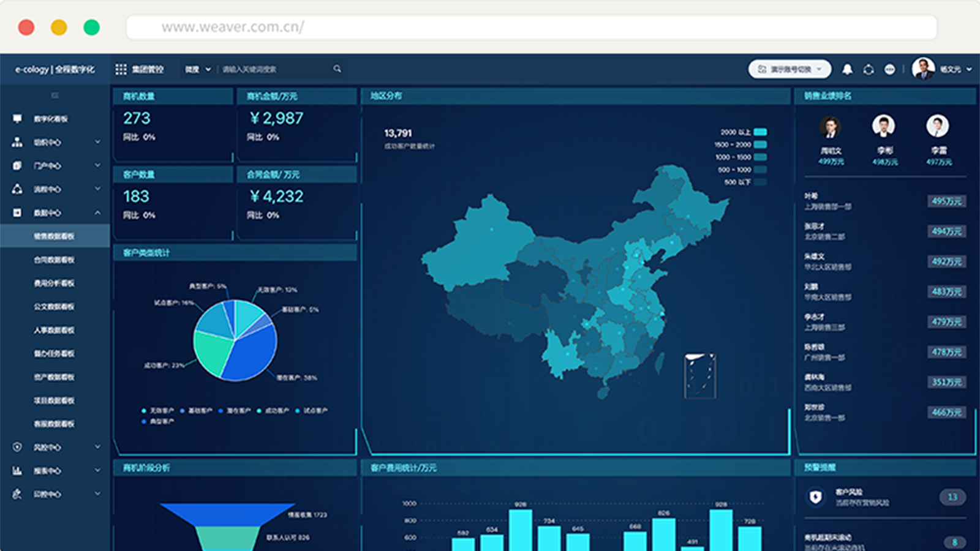Image resolution: width=980 pixels, height=551 pixels.
Task: Click the 数字化看板 monitor icon in sidebar
Action: [x=17, y=119]
